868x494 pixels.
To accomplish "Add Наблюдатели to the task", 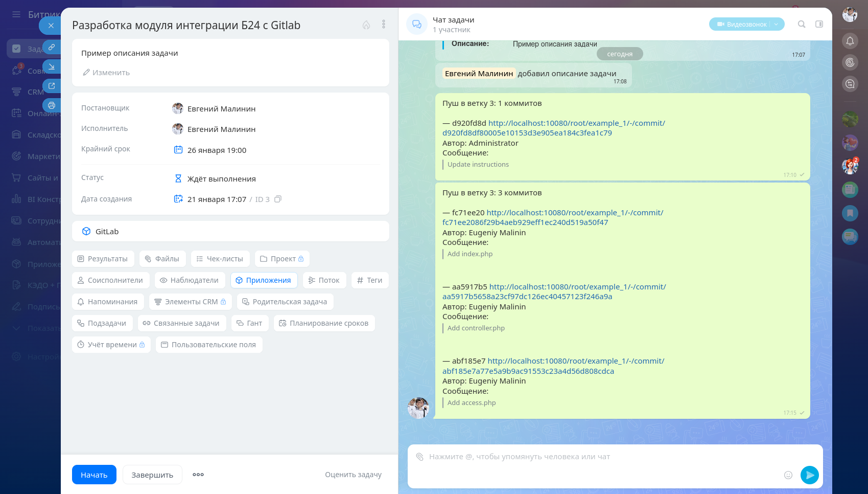I will point(190,280).
